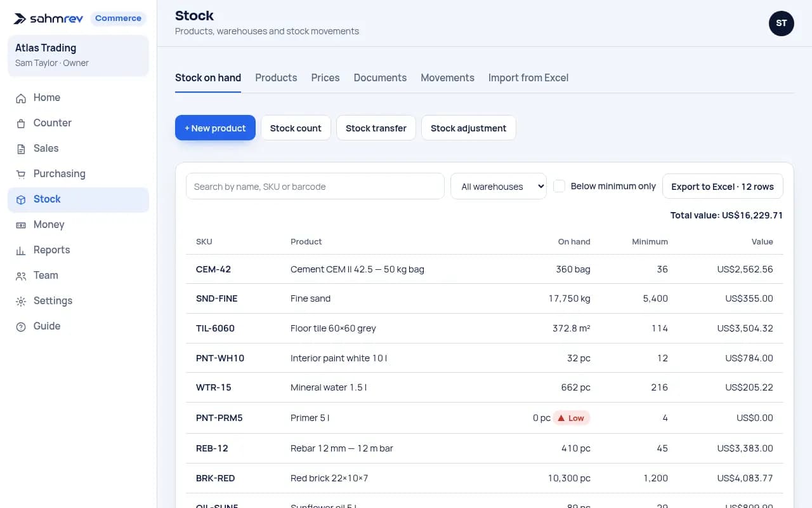Click the Commerce badge

(118, 18)
